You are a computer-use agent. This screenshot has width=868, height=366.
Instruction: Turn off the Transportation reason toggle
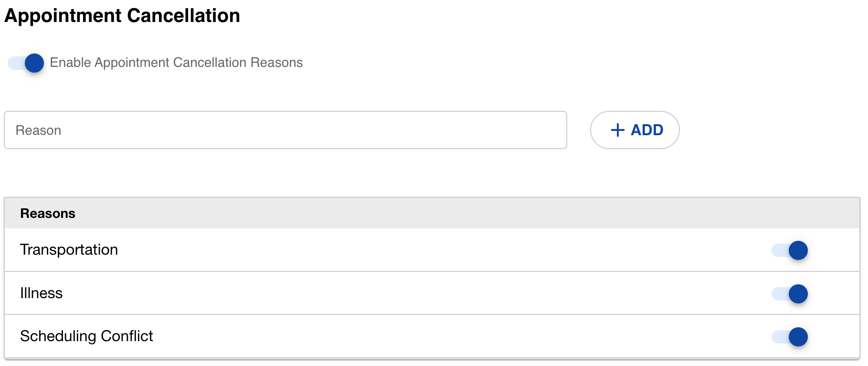click(x=789, y=250)
